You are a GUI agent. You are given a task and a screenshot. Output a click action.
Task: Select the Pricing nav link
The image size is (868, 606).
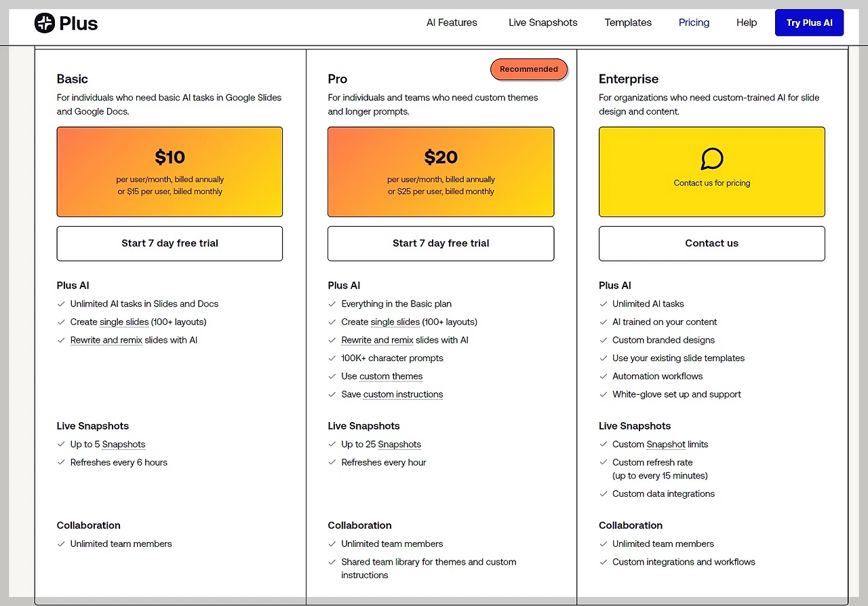[694, 22]
